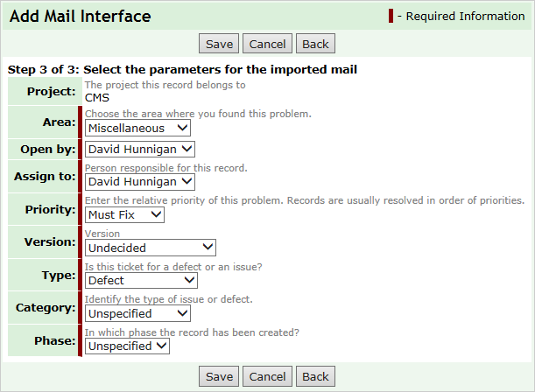Click the CMS project name
Image resolution: width=535 pixels, height=392 pixels.
(x=97, y=98)
